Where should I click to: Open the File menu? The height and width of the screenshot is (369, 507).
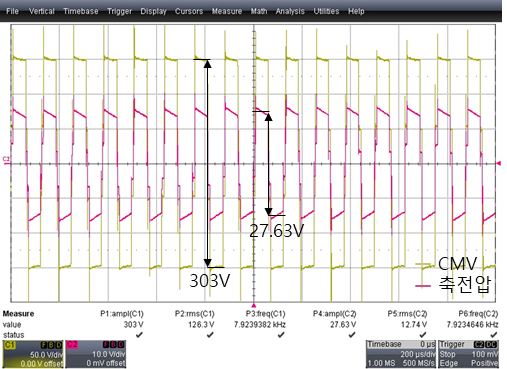12,11
